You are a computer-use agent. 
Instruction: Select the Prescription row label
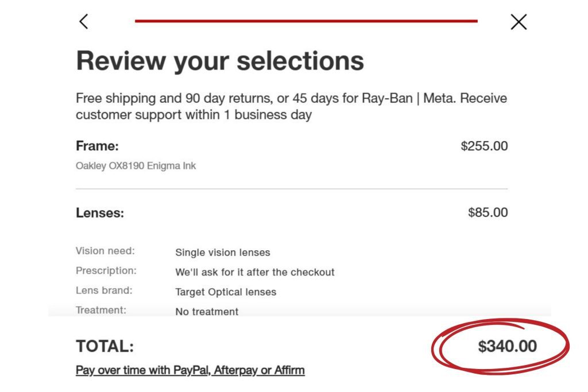[x=106, y=270]
